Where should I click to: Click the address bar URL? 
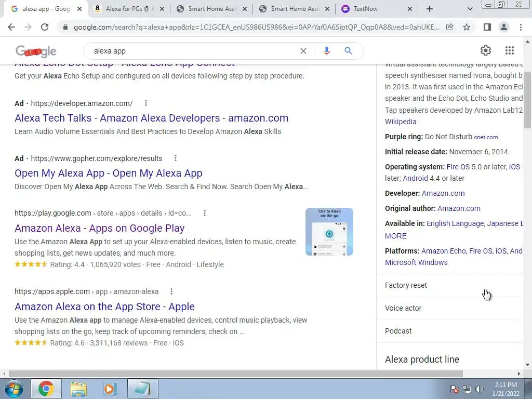click(x=256, y=27)
